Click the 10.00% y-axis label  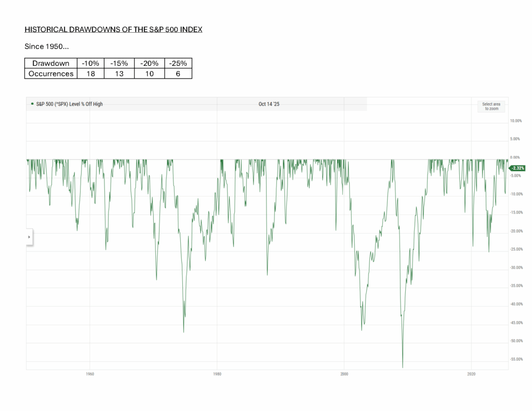515,121
